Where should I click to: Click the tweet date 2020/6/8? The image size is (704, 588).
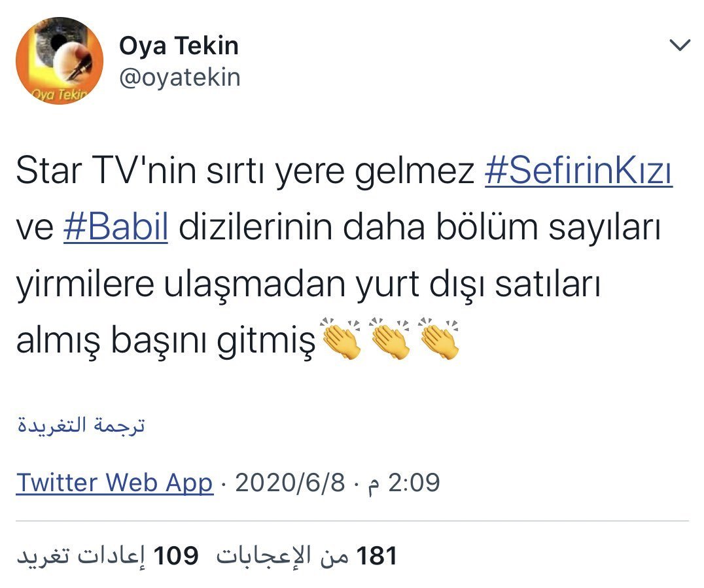(x=290, y=483)
